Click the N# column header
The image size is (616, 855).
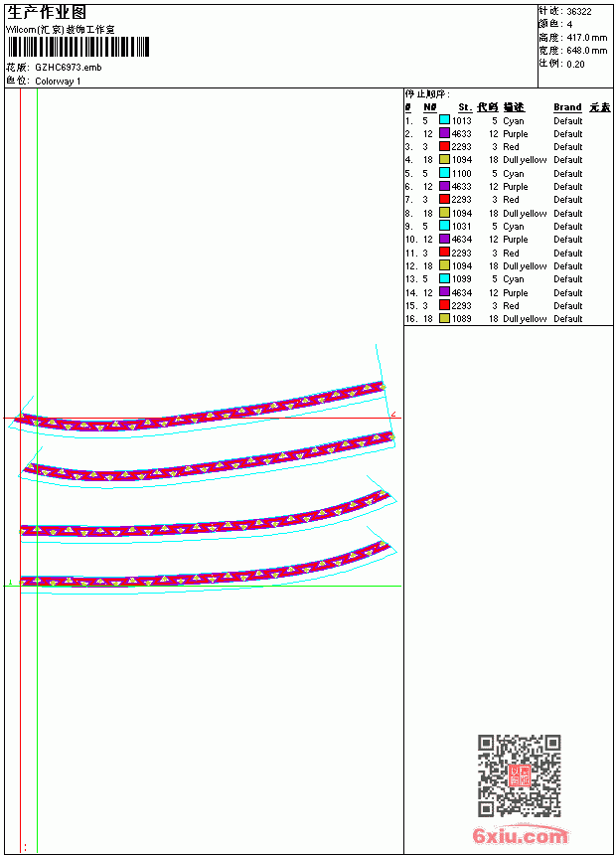pos(430,107)
